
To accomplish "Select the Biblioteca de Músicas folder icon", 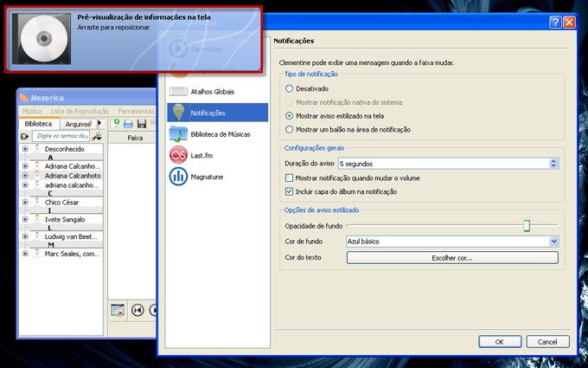I will [x=178, y=133].
